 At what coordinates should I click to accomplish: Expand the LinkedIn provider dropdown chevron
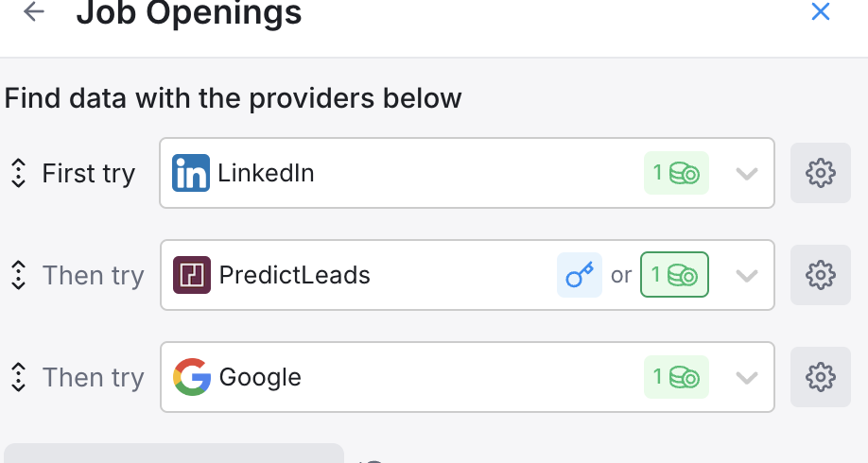(x=747, y=173)
